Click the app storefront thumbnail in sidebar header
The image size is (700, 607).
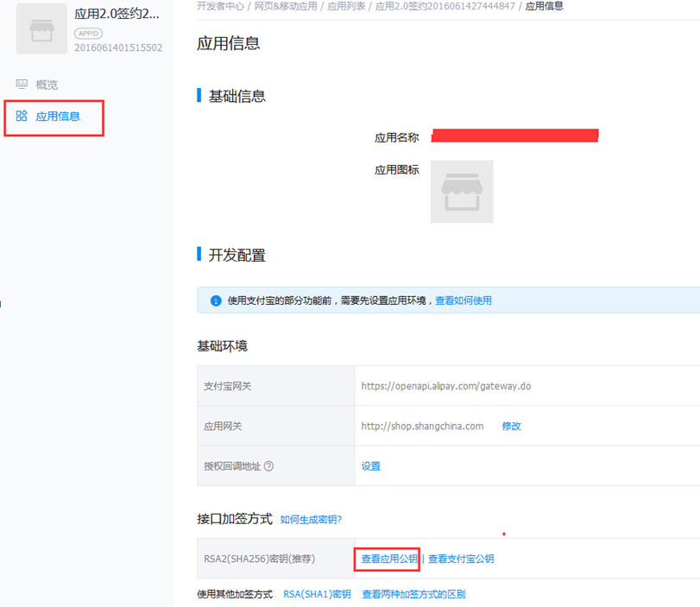point(41,29)
